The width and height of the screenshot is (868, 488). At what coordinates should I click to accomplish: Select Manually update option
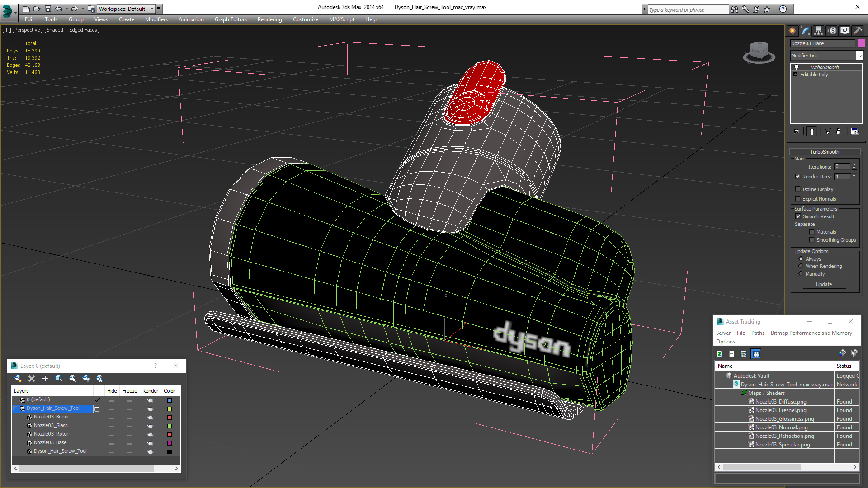point(801,274)
